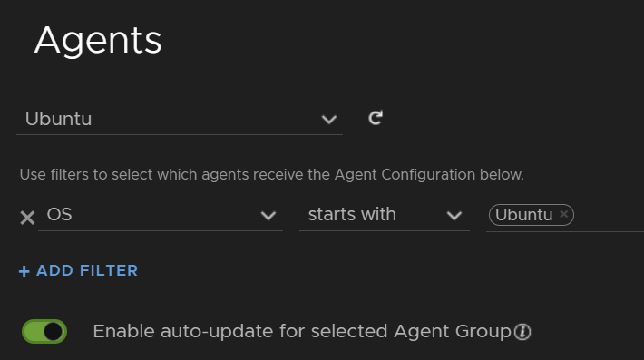This screenshot has height=360, width=644.
Task: Toggle the auto-update switch off
Action: 44,331
